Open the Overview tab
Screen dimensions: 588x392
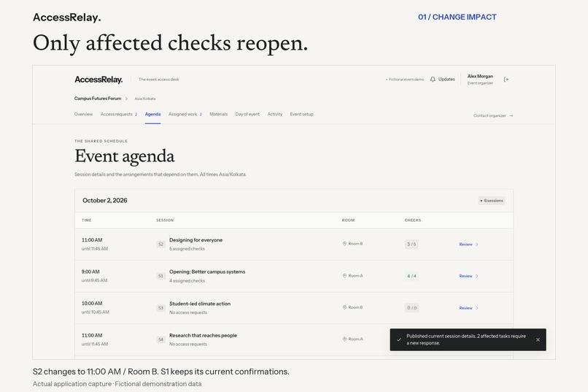(x=83, y=114)
